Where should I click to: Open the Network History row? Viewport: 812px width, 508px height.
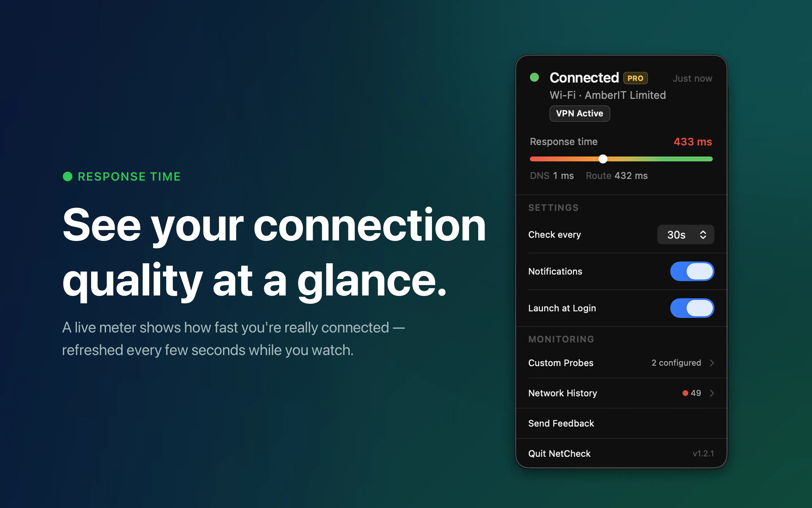point(621,393)
